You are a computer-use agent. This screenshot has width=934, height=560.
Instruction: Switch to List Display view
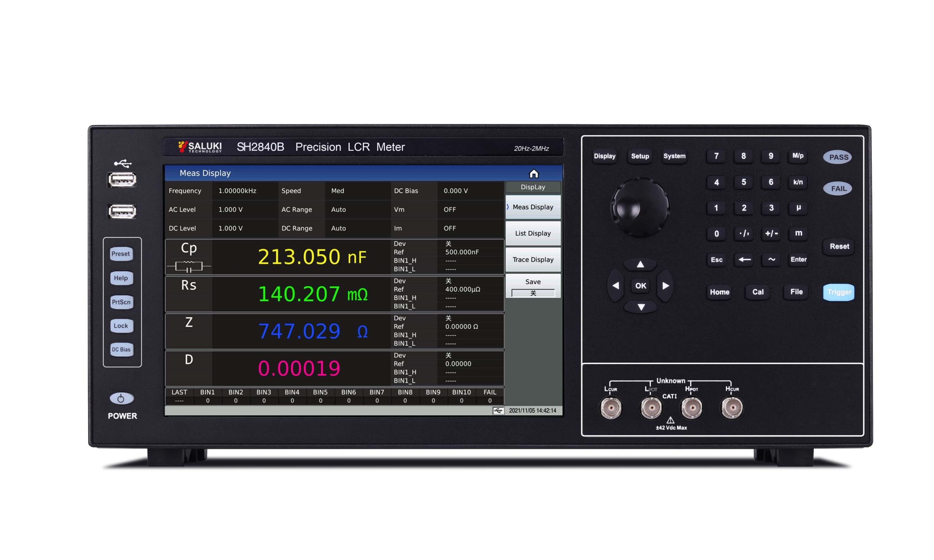[533, 233]
